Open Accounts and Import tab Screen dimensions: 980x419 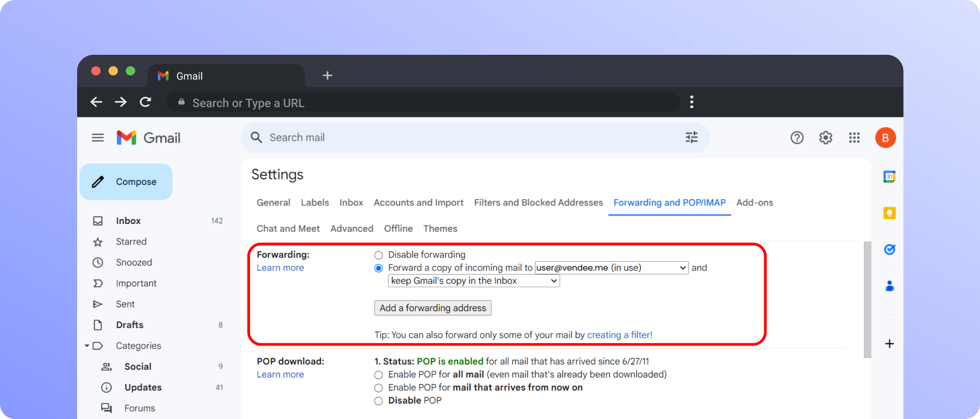coord(419,203)
